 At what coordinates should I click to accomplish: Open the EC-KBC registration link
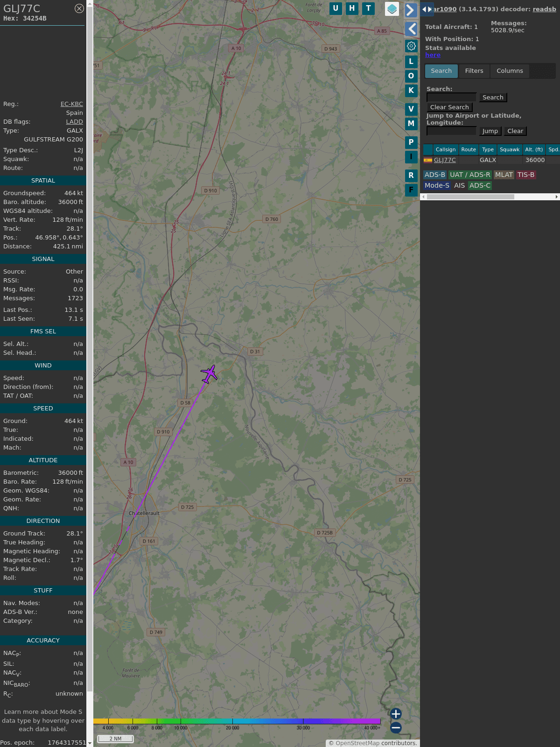pyautogui.click(x=72, y=104)
